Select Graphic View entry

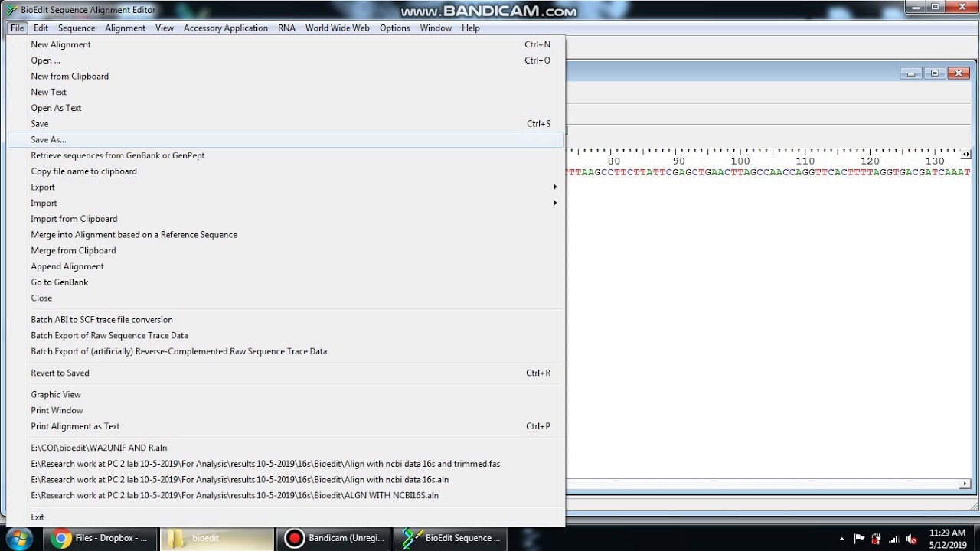[286, 395]
